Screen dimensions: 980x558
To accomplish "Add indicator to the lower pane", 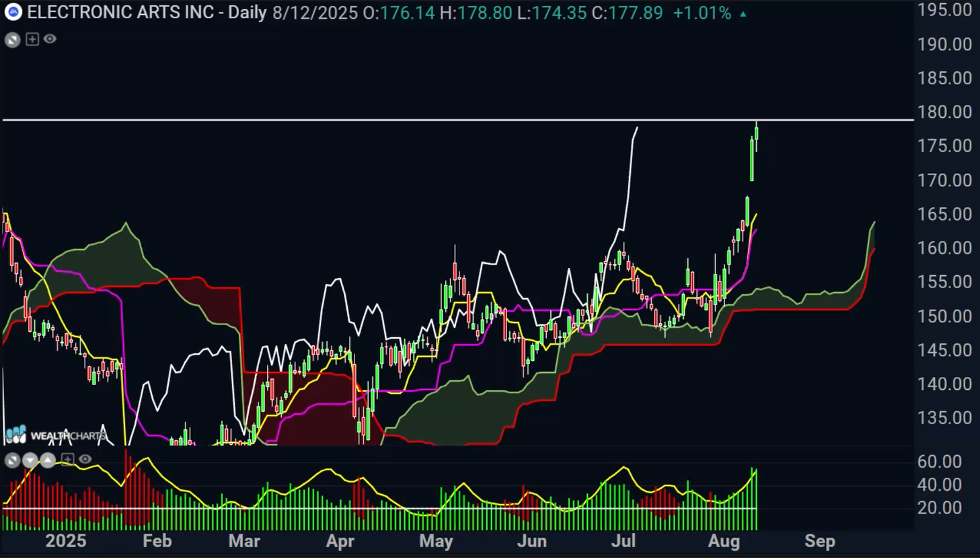I will tap(67, 459).
